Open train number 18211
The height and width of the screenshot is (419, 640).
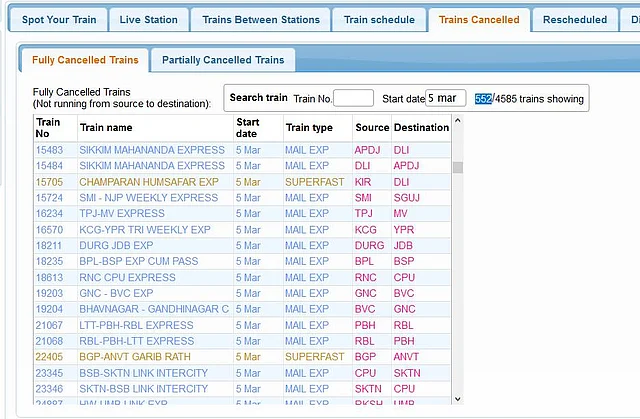click(x=49, y=245)
